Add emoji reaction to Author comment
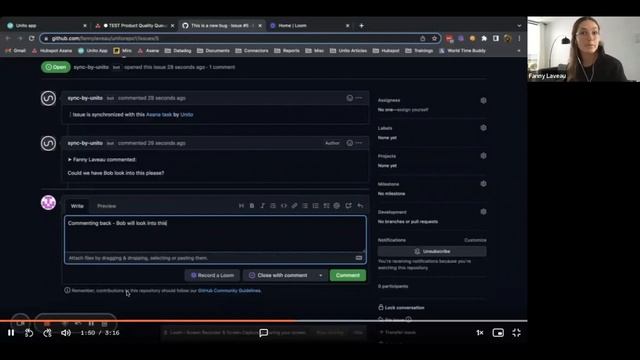640x360 pixels. [x=349, y=143]
